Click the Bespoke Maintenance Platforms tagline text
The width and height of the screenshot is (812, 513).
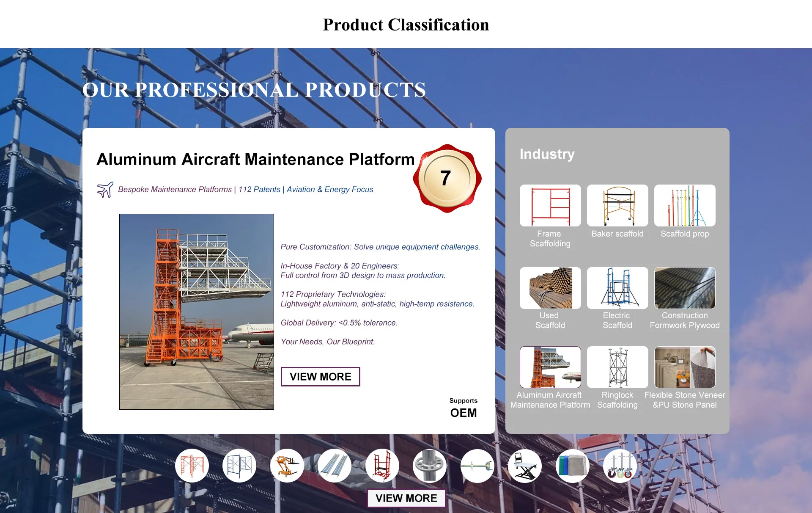[246, 190]
